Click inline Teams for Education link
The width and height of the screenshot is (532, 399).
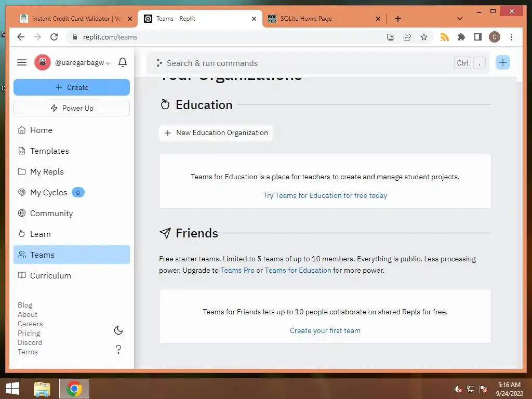[x=298, y=270]
